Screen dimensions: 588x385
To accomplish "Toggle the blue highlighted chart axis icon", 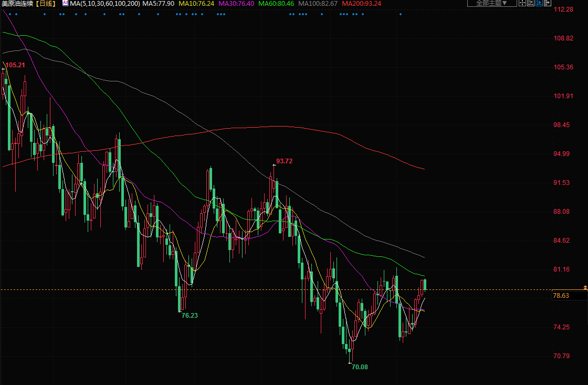I will [539, 3].
